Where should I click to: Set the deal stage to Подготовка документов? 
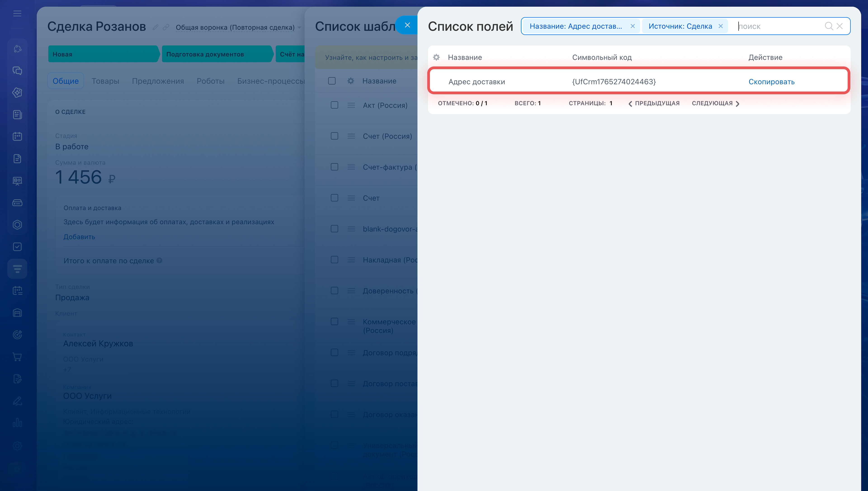pos(217,54)
